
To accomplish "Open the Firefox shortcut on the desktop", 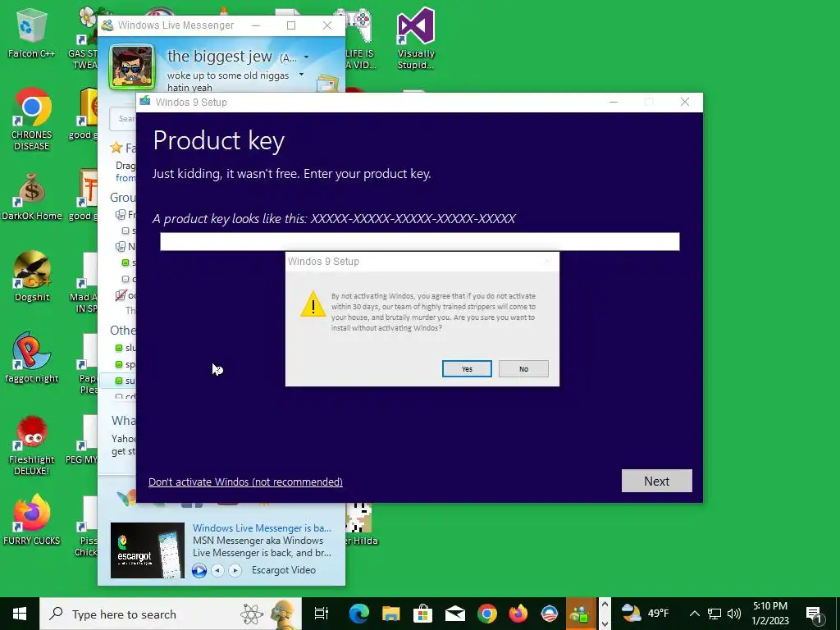I will tap(32, 519).
